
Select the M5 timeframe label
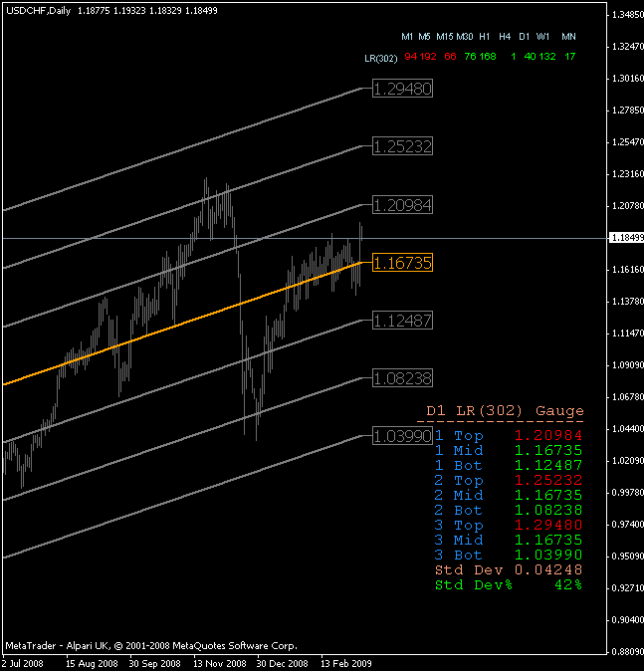click(424, 37)
